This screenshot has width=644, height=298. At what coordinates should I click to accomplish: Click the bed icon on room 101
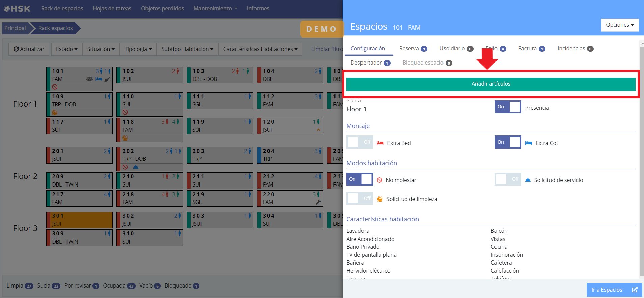[99, 79]
